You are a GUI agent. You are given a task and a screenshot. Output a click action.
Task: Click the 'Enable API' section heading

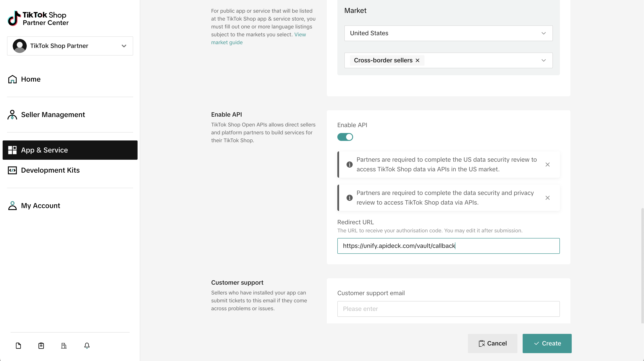pyautogui.click(x=226, y=114)
